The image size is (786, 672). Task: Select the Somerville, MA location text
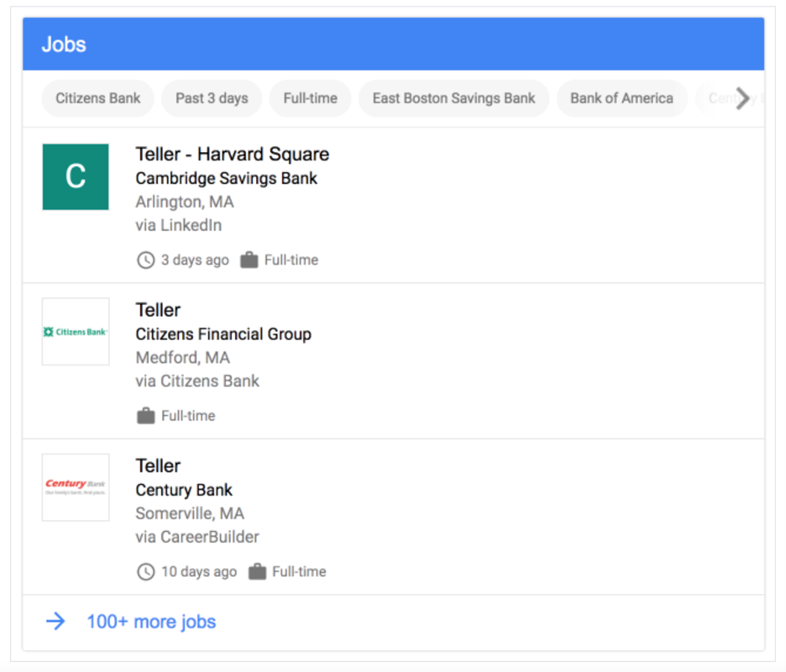click(190, 513)
